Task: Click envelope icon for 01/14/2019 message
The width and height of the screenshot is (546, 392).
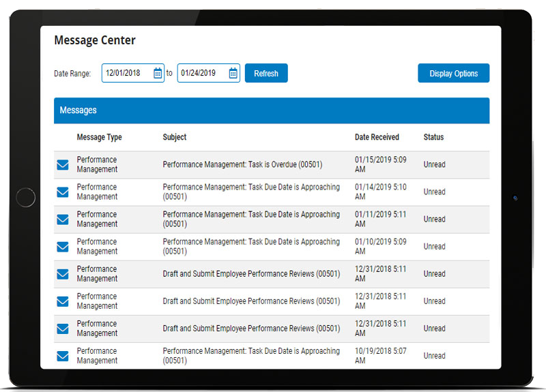Action: [x=63, y=192]
